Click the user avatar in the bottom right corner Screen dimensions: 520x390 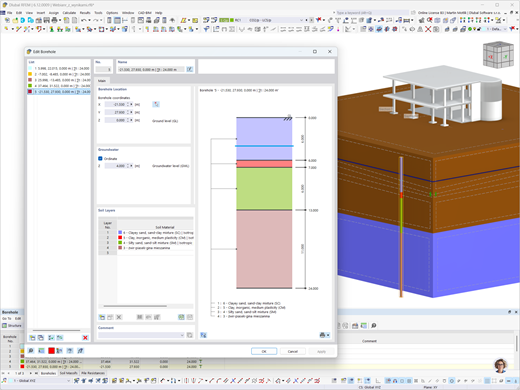pos(501,366)
